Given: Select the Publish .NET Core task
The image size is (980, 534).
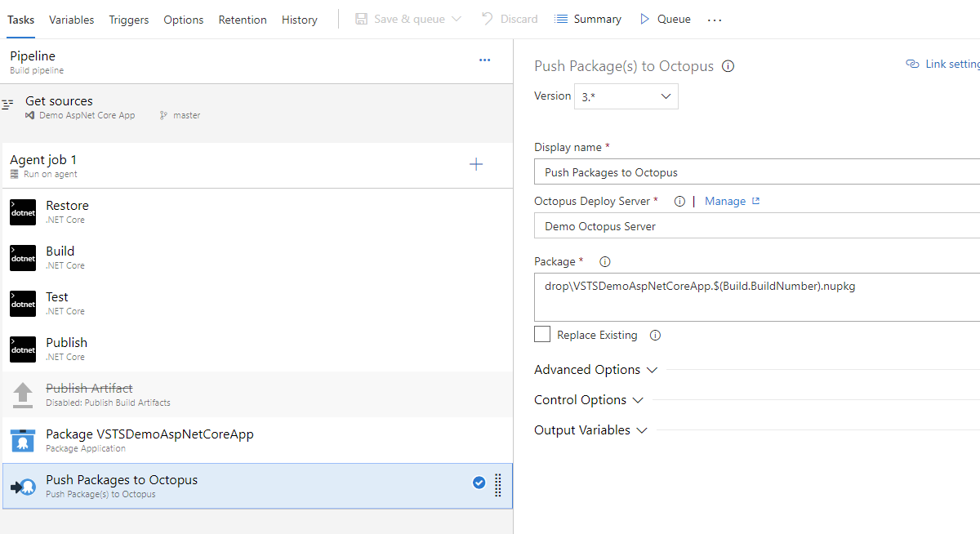Looking at the screenshot, I should (66, 348).
